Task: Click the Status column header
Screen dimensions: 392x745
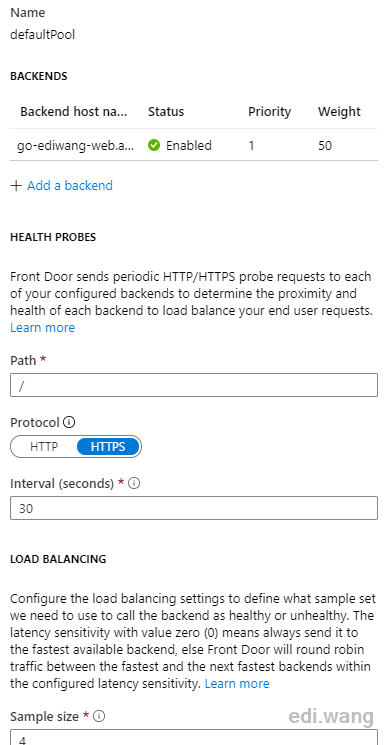Action: 166,112
